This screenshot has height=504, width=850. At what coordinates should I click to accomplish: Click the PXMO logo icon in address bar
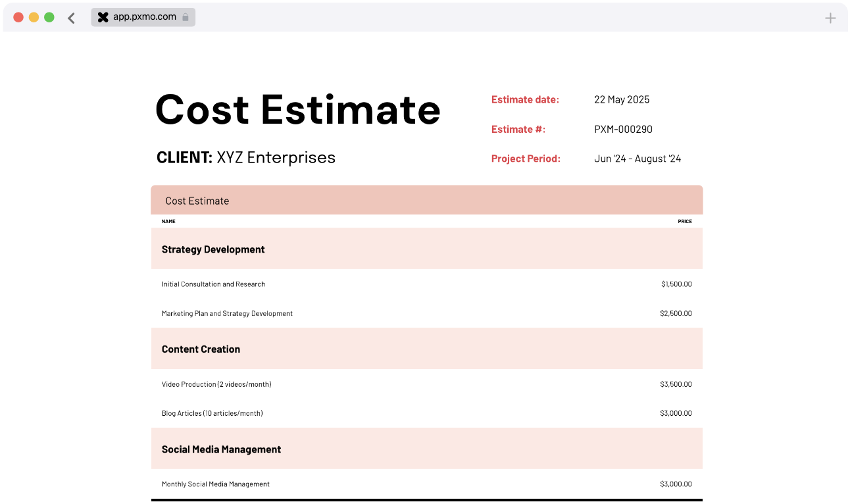click(103, 17)
